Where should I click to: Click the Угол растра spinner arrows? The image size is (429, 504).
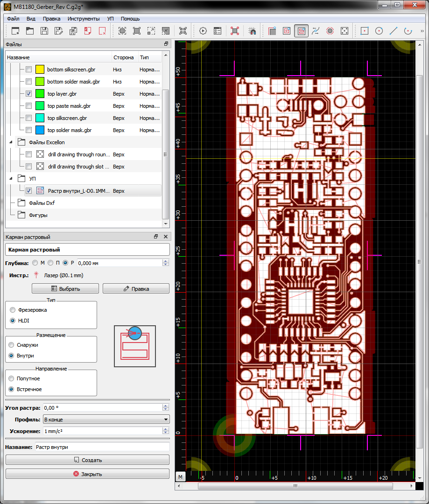point(166,407)
